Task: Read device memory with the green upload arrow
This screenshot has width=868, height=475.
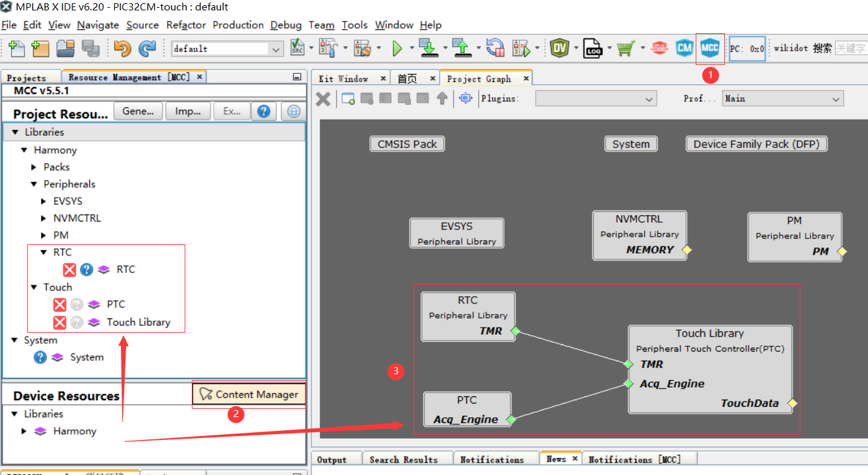Action: pos(462,48)
